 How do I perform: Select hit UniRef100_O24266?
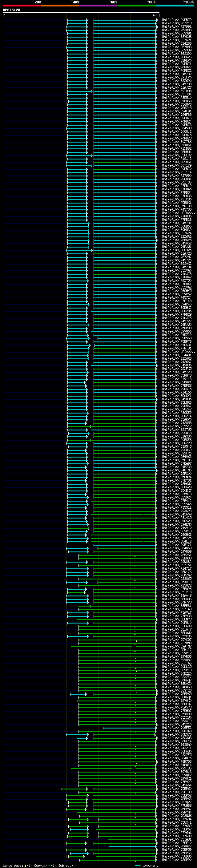(x=177, y=43)
